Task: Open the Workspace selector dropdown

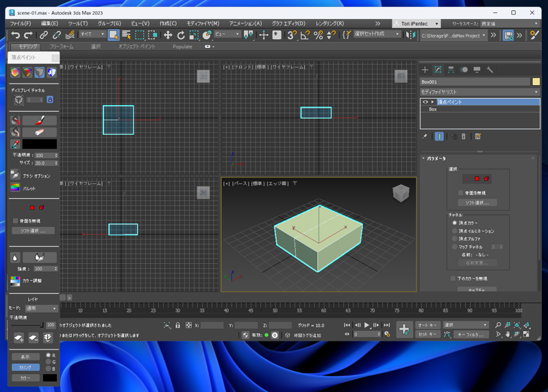Action: 510,24
